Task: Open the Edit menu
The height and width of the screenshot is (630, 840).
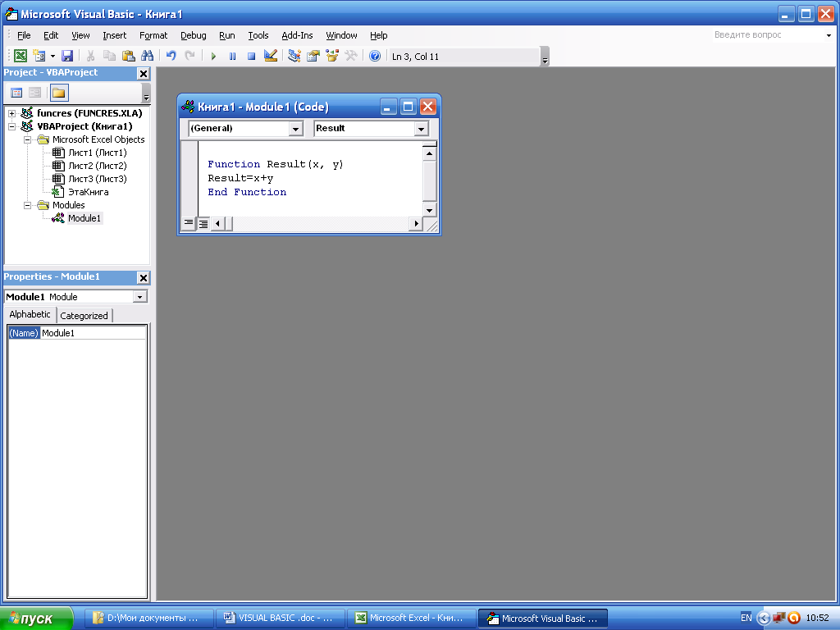Action: (51, 35)
